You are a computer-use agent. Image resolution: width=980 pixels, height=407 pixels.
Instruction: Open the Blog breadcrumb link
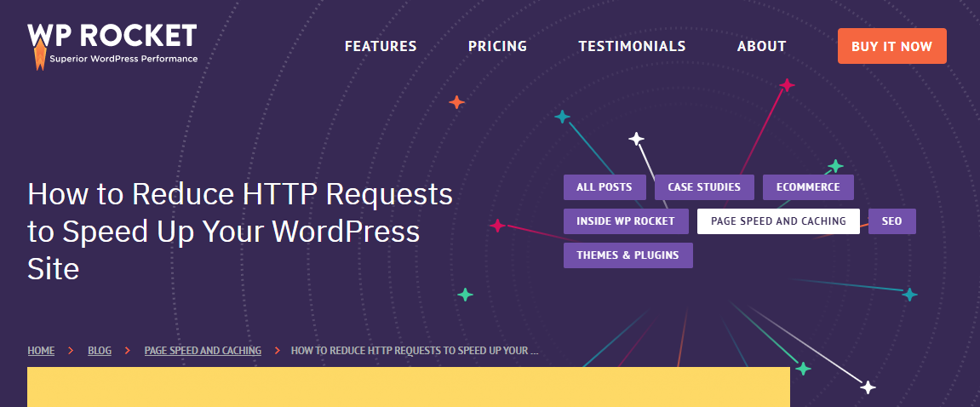100,351
